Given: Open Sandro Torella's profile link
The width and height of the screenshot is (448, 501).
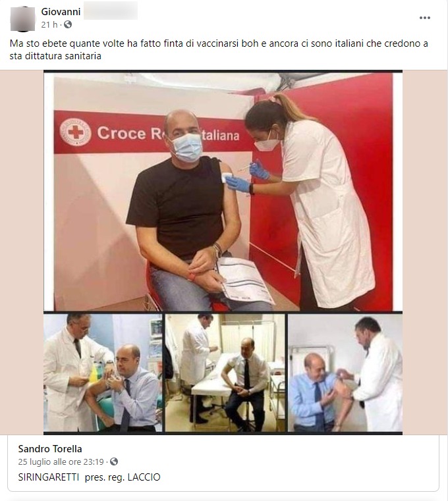Looking at the screenshot, I should [50, 448].
